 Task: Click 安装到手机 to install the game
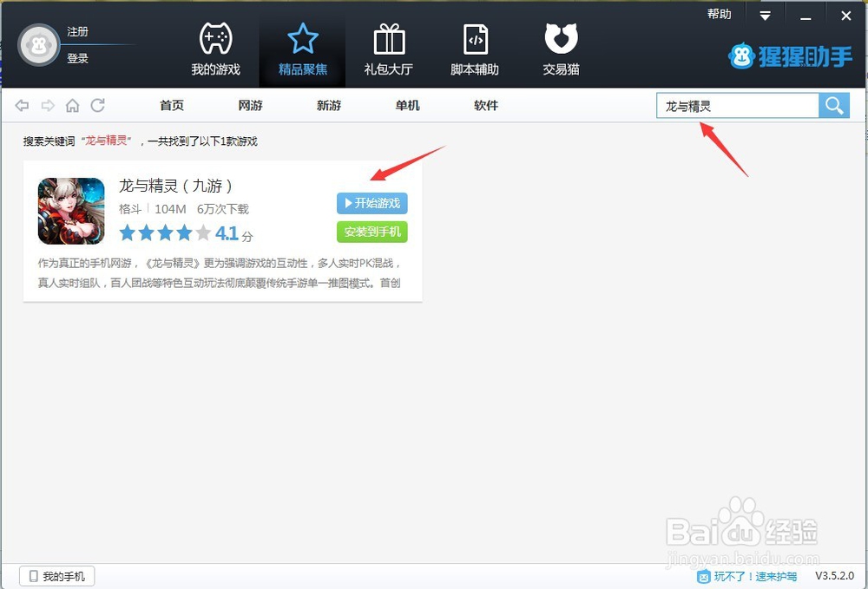[372, 232]
